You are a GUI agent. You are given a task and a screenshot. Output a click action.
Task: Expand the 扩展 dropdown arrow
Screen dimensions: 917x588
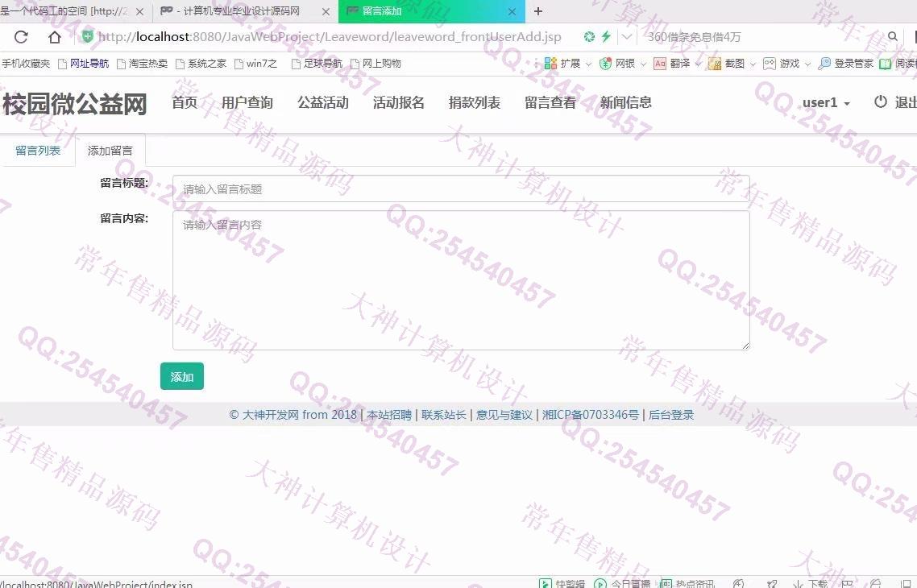pos(588,64)
